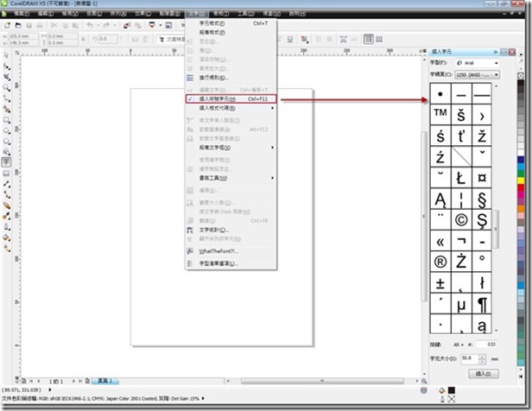
Task: Click the Alt+ keystroke field 033
Action: point(487,345)
